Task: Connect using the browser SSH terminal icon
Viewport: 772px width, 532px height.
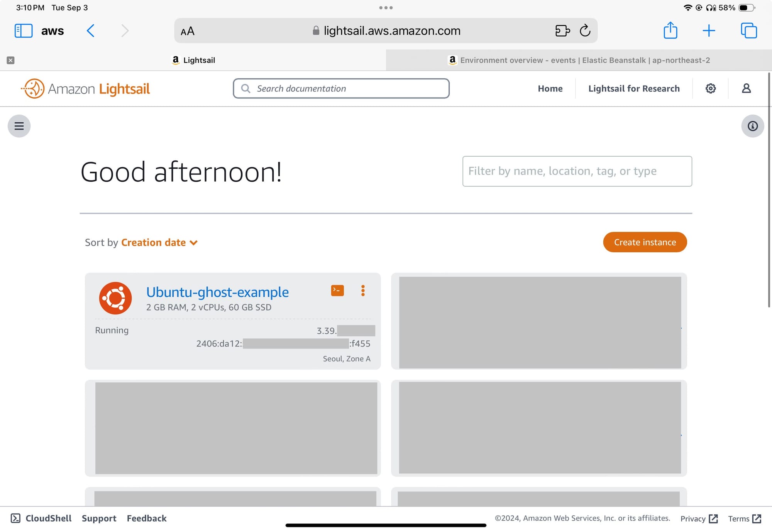Action: (x=337, y=290)
